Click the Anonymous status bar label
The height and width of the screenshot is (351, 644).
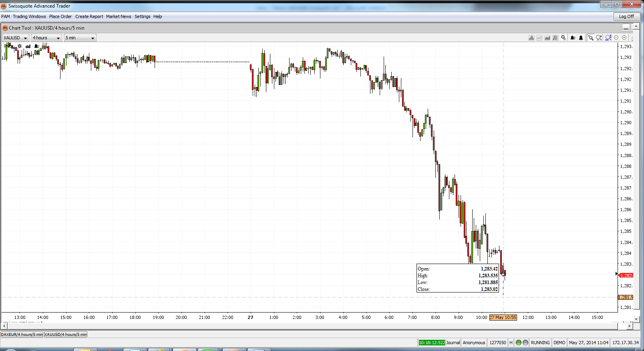click(x=474, y=343)
